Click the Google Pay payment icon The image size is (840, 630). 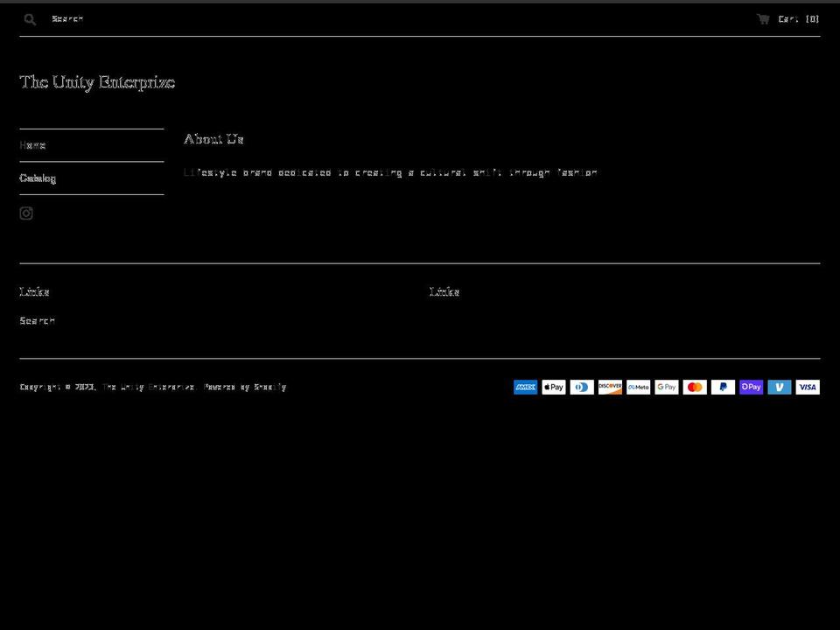[666, 387]
